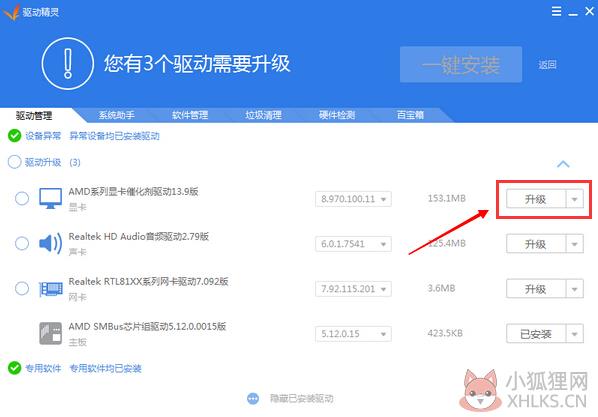Viewport: 598px width, 417px height.
Task: Click the 专用软件 label
Action: click(43, 368)
